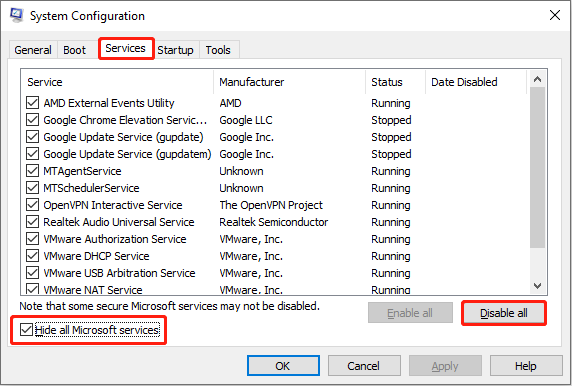Select Realtek Semiconductor manufacturer cell
Viewport: 572px width, 386px height.
(x=274, y=222)
